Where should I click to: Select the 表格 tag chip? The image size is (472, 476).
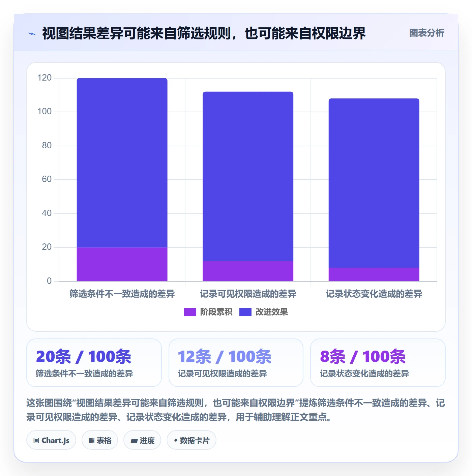click(100, 440)
